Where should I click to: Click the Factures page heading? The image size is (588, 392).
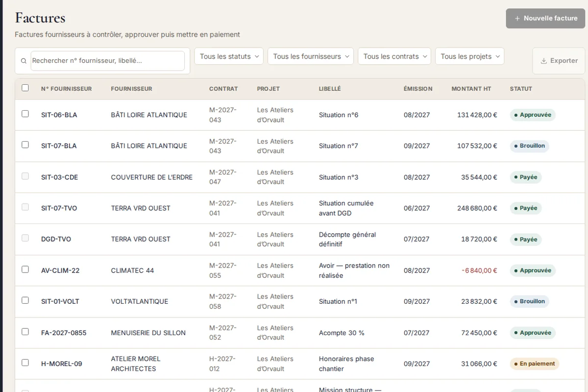40,18
